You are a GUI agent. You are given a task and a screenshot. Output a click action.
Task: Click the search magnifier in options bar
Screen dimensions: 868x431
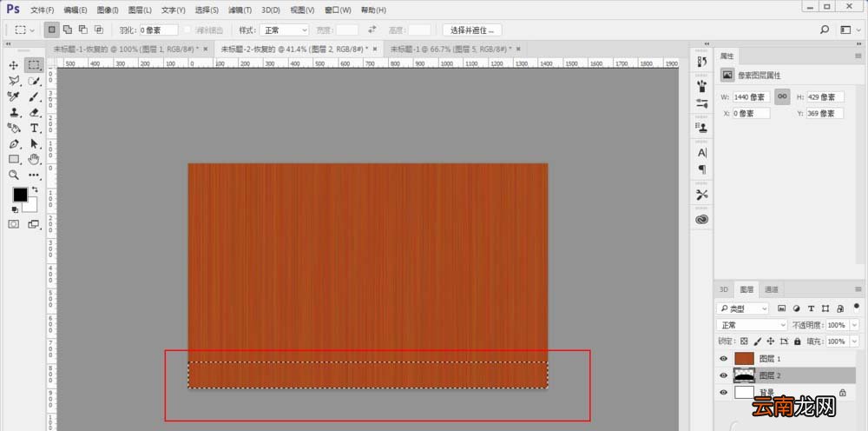point(825,30)
